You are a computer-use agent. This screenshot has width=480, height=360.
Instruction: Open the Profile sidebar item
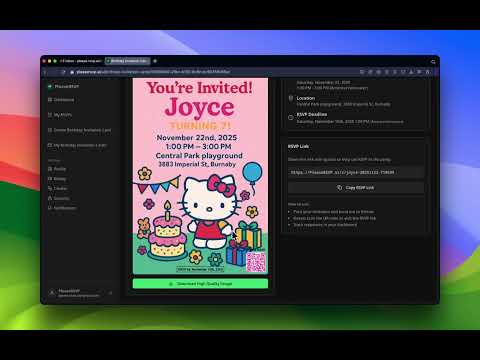point(57,169)
